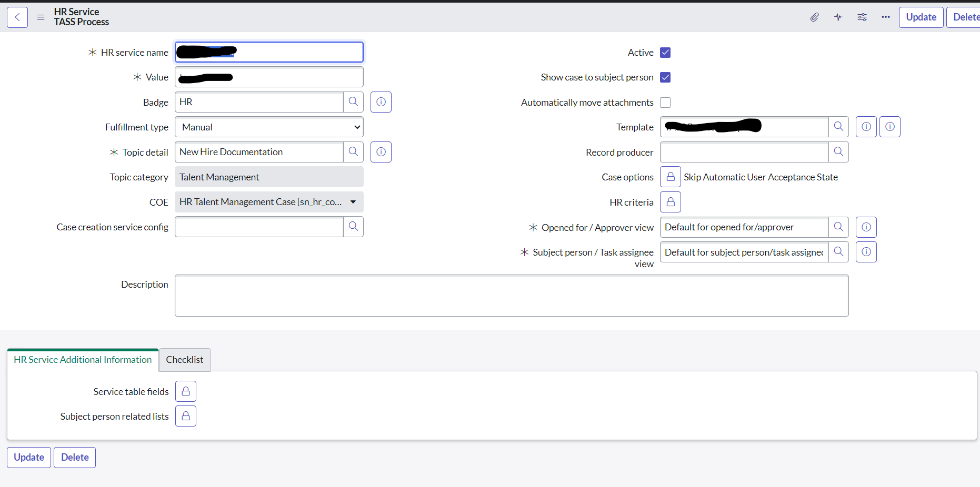Toggle Show case to subject person checkbox
The width and height of the screenshot is (980, 487).
(665, 77)
